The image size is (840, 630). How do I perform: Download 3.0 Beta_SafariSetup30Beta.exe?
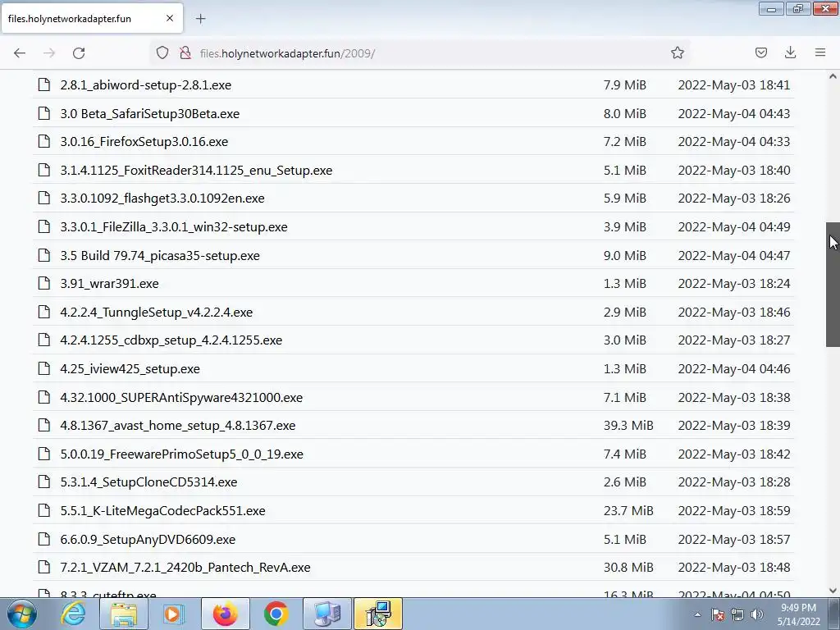coord(150,113)
